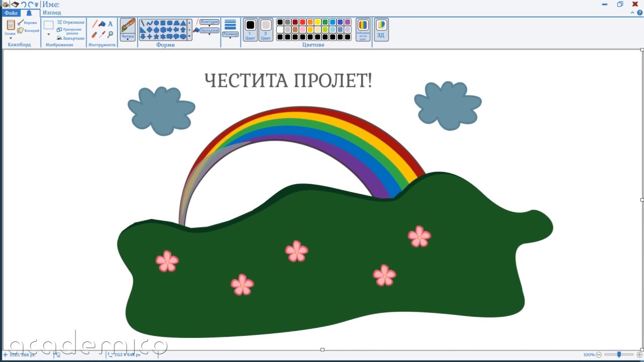Activate the 1 Цвят color slot
Image resolution: width=644 pixels, height=362 pixels.
pos(251,30)
